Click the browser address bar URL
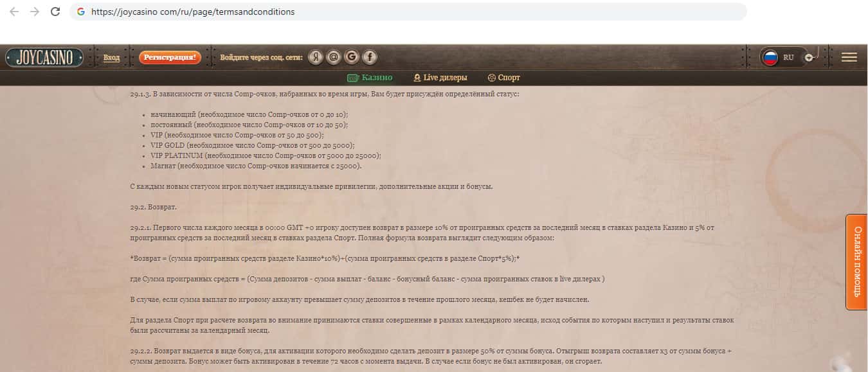 [193, 12]
